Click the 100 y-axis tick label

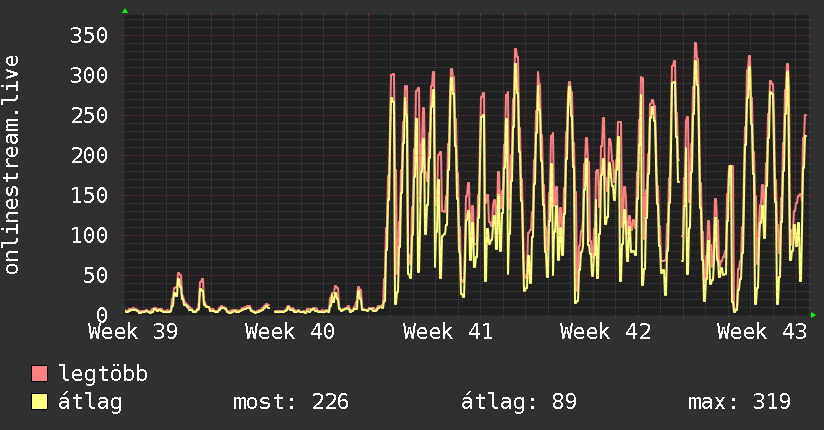pos(89,236)
